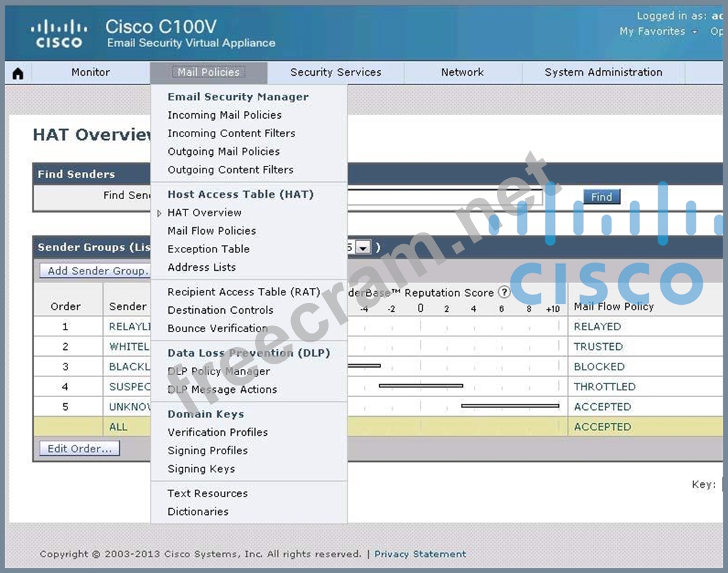This screenshot has height=573, width=728.
Task: Open the Network menu
Action: pyautogui.click(x=462, y=72)
